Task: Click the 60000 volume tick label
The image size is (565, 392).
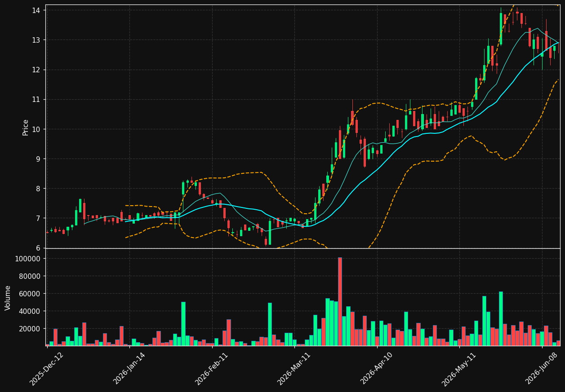Action: tap(30, 294)
